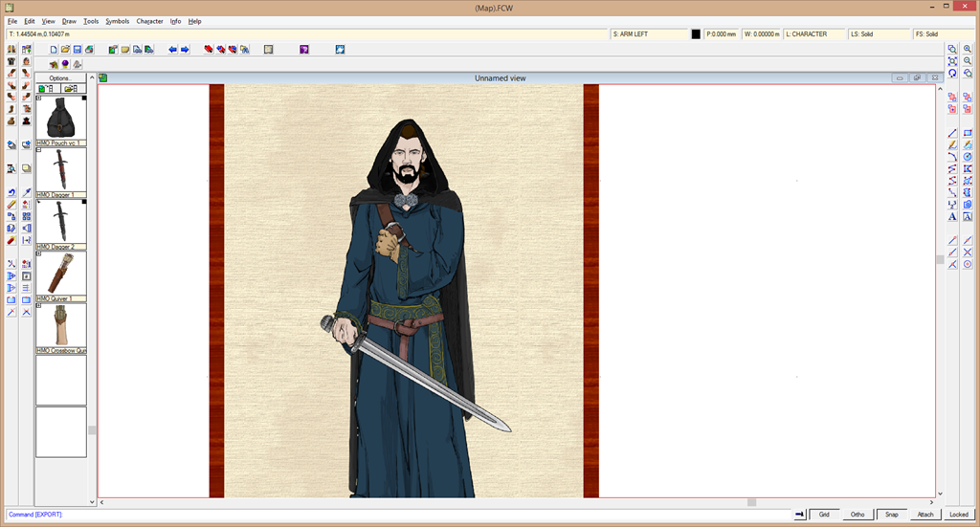
Task: Open the Edit menu
Action: (x=30, y=21)
